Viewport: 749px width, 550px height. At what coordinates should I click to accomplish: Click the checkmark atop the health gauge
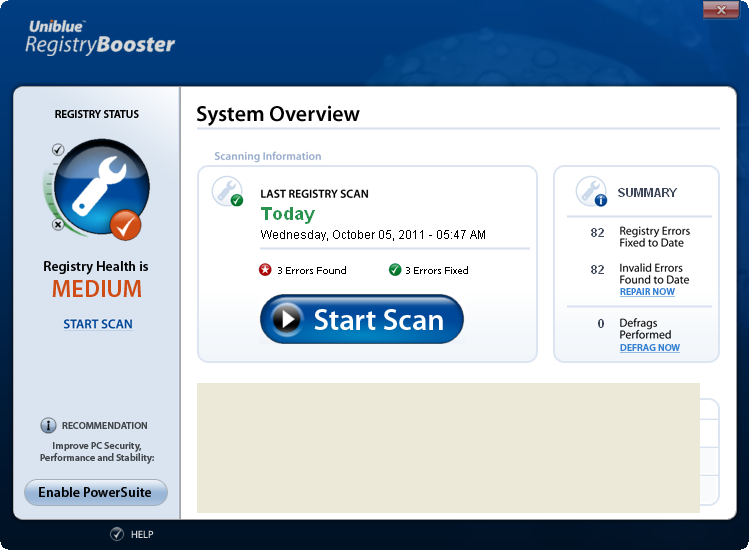(58, 150)
